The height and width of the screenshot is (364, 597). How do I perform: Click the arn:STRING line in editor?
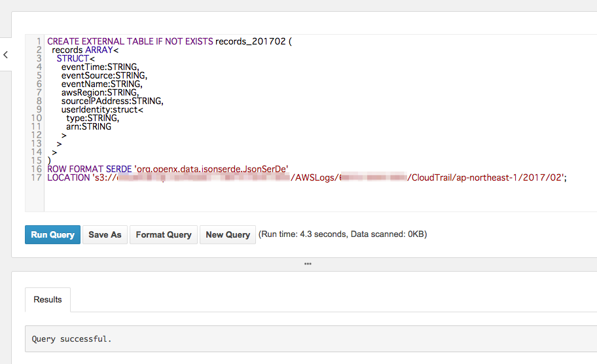[x=88, y=126]
